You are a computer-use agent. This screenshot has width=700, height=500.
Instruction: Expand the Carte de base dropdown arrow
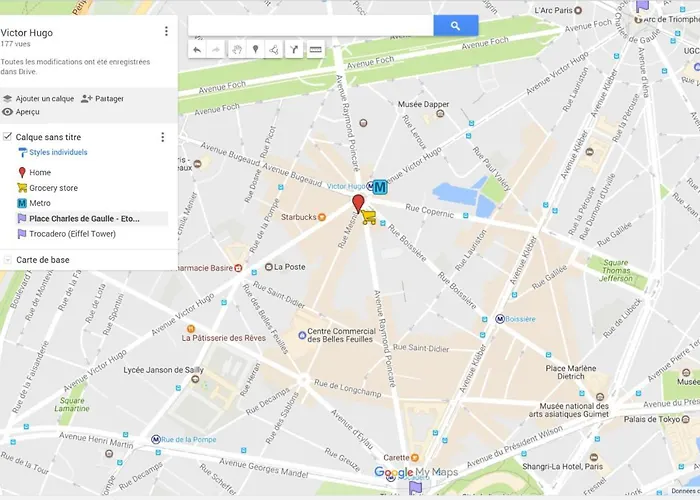tap(8, 260)
